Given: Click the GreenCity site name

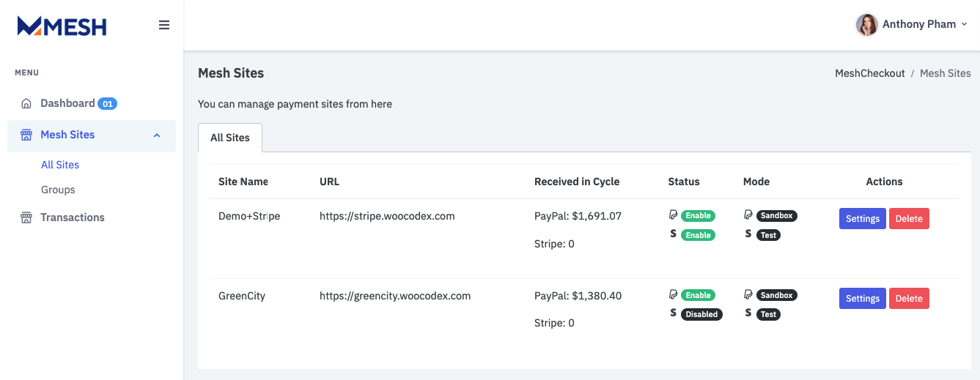Looking at the screenshot, I should tap(242, 296).
